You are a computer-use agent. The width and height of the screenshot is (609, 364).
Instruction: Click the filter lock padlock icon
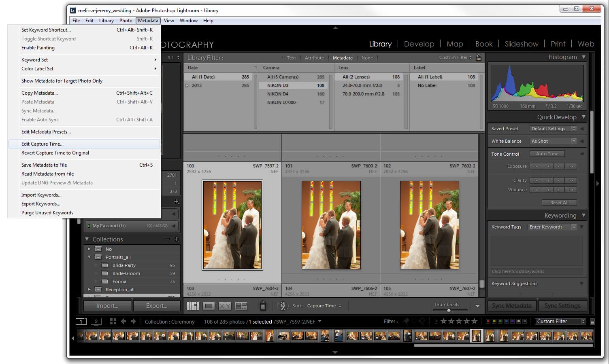pos(479,57)
